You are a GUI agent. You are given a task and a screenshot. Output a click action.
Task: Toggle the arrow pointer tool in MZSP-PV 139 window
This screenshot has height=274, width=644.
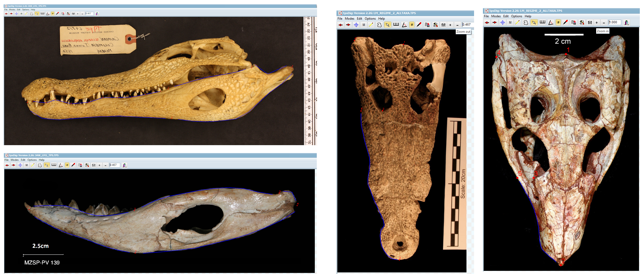click(47, 165)
